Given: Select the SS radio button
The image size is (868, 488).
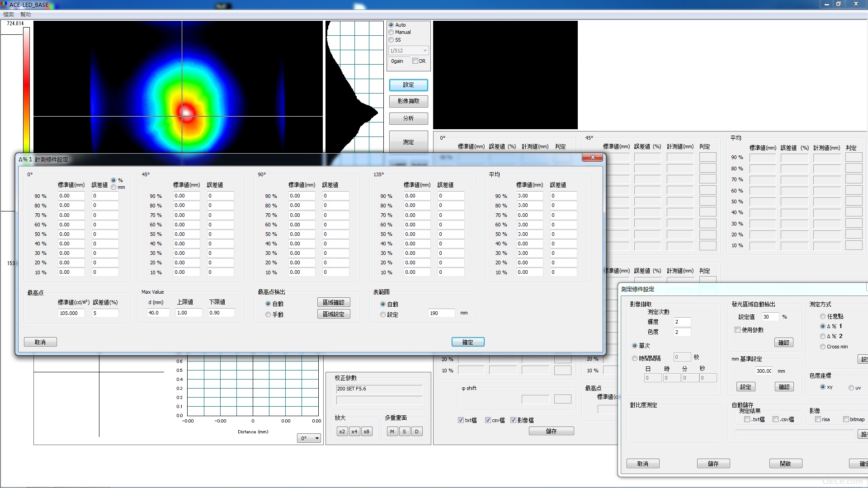Looking at the screenshot, I should (x=391, y=40).
